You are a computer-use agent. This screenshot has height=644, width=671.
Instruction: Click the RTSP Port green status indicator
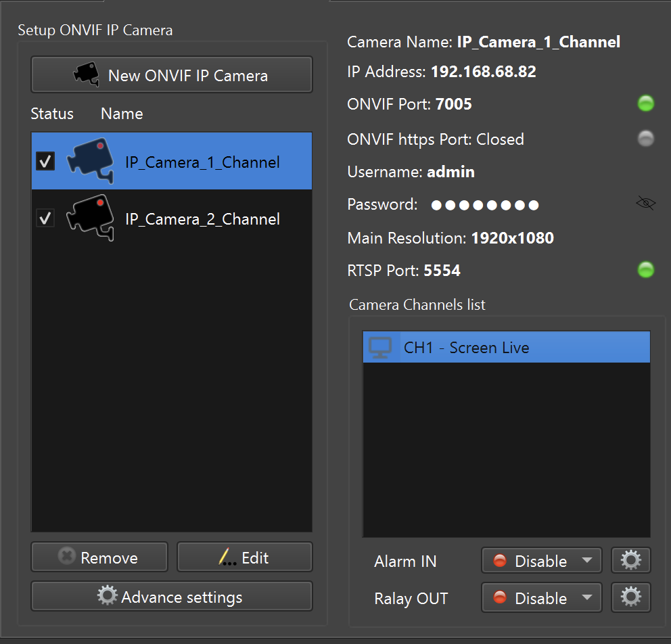[x=646, y=271]
